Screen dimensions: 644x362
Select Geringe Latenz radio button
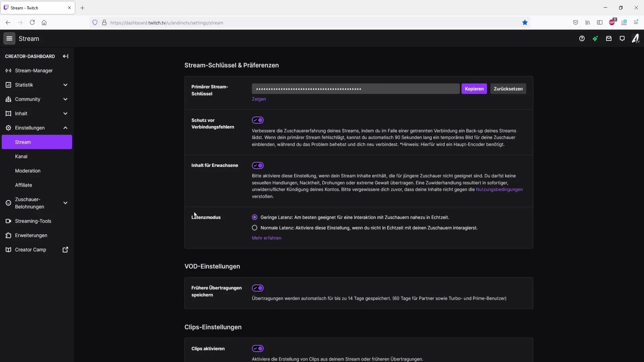[254, 217]
